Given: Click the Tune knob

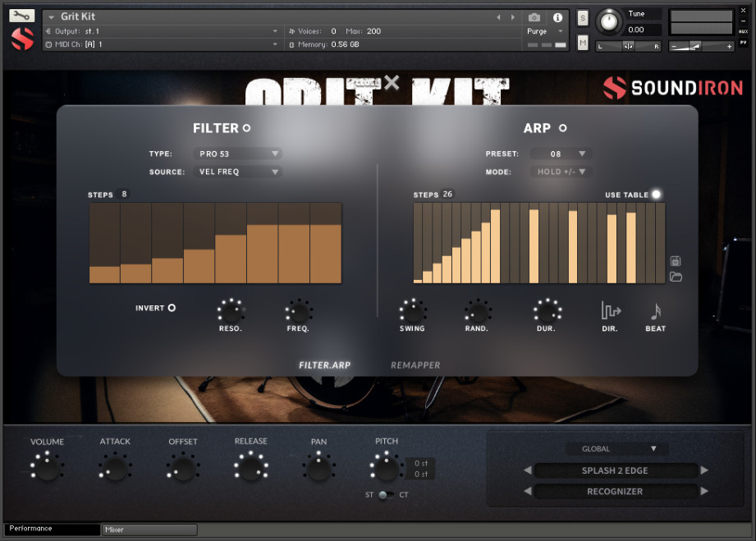Looking at the screenshot, I should pos(609,21).
